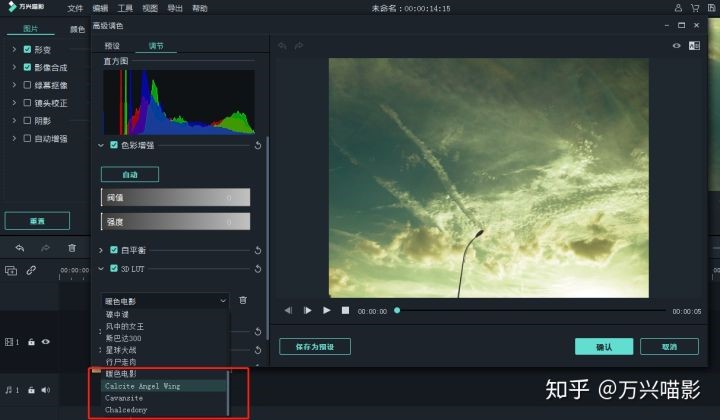Confirm with the 确认 button

(x=604, y=347)
